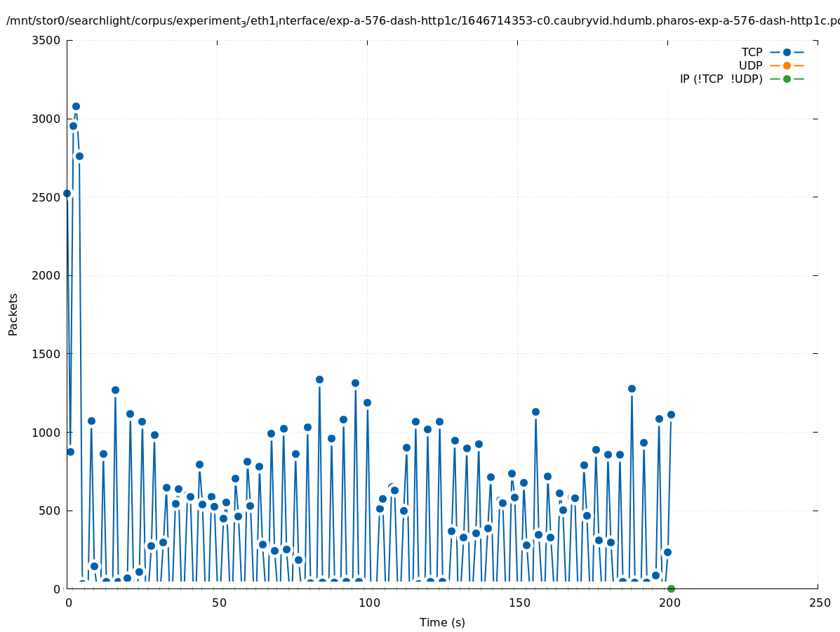Click the 3500 tick label on y-axis
Image resolution: width=840 pixels, height=632 pixels.
coord(46,40)
